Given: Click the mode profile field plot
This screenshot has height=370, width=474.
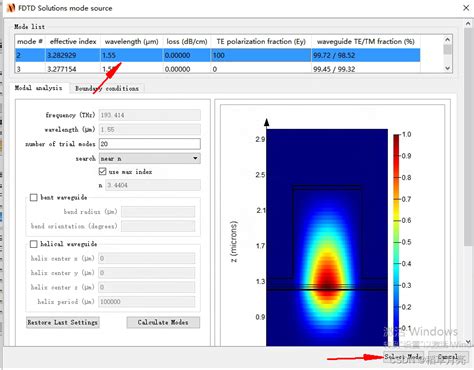Looking at the screenshot, I should 327,237.
